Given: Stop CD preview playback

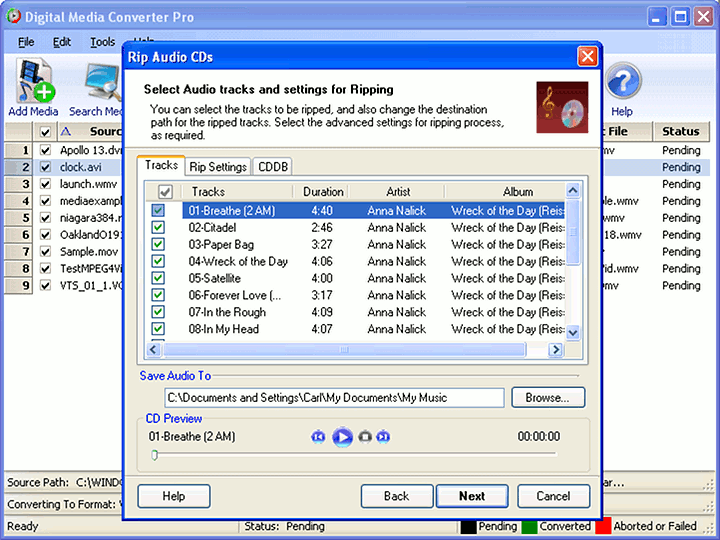Looking at the screenshot, I should click(x=365, y=437).
